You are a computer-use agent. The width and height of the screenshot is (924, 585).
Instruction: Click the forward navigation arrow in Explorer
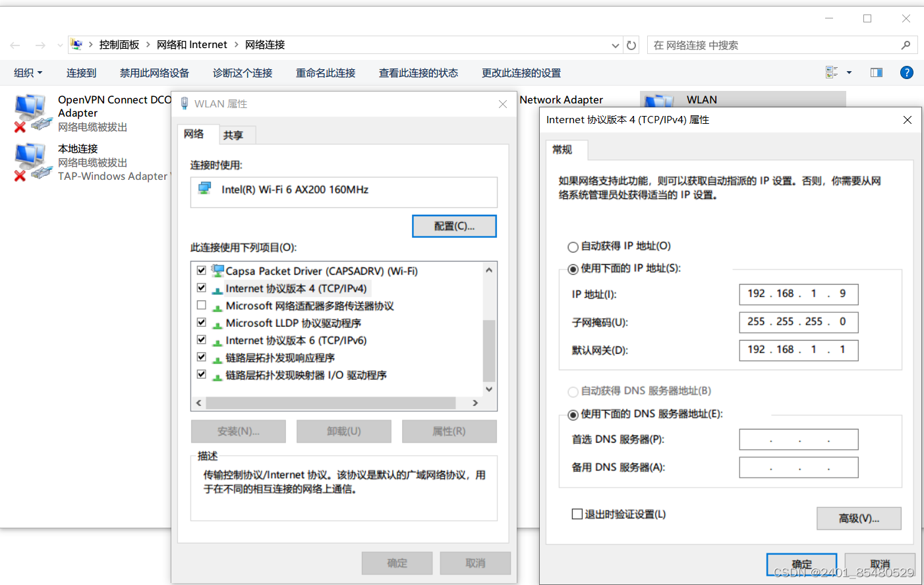pyautogui.click(x=40, y=45)
